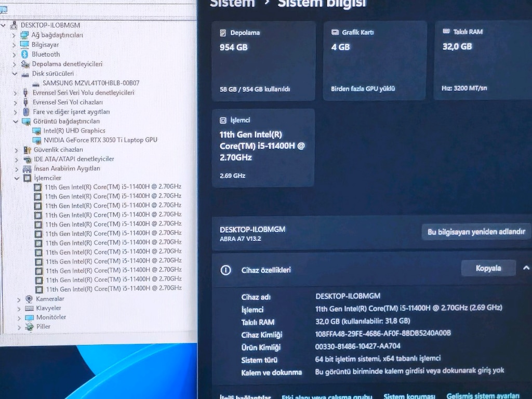Screen dimensions: 532x399
Task: Click Bu bilgisayarı yeniden adlandır button
Action: (476, 232)
